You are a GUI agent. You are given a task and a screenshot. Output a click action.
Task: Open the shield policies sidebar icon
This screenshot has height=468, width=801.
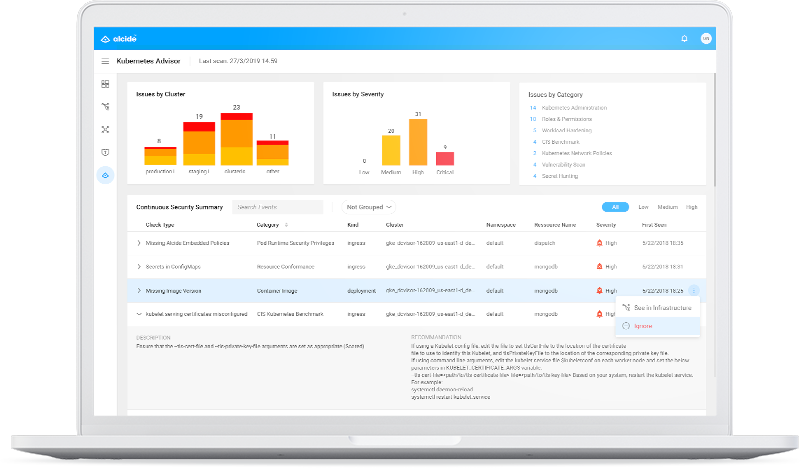click(105, 152)
